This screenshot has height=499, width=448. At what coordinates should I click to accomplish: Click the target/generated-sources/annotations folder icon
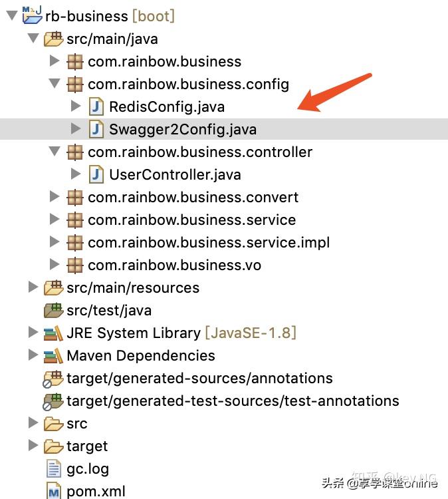pos(53,379)
